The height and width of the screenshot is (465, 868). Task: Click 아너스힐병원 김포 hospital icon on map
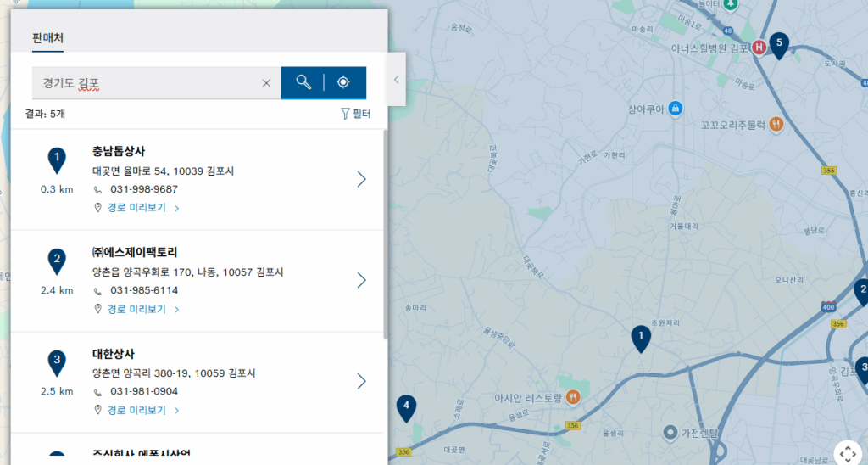pyautogui.click(x=759, y=48)
